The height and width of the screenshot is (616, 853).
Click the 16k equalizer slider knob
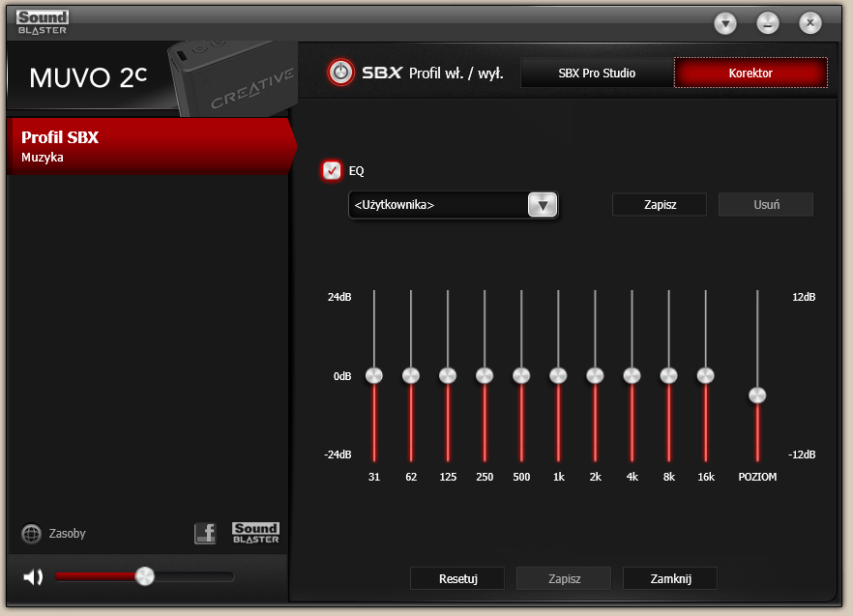pos(706,375)
